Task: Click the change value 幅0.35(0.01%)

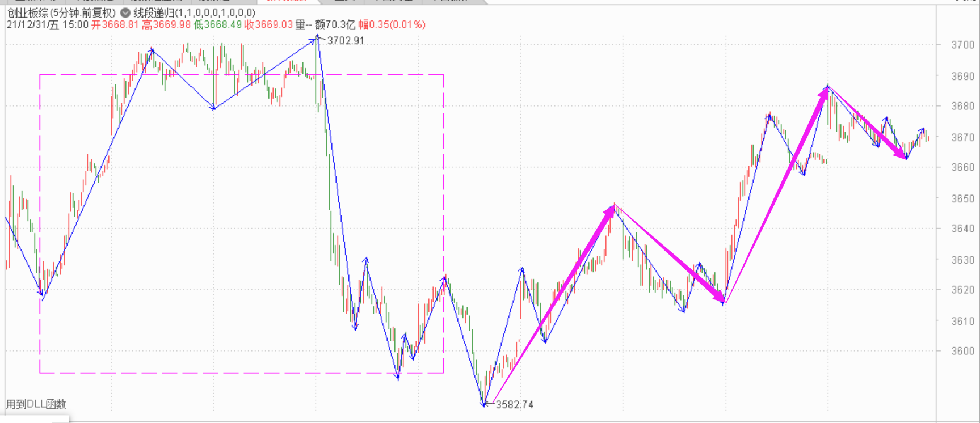Action: 392,24
